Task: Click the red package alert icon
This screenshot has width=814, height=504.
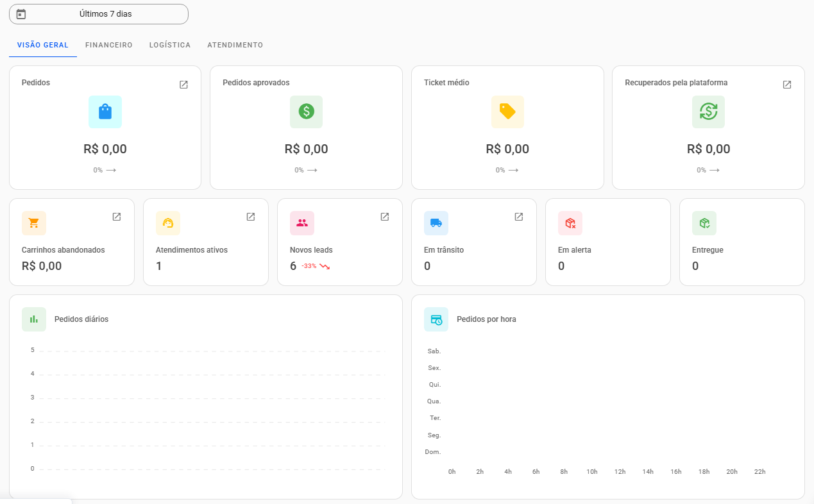Action: click(570, 223)
